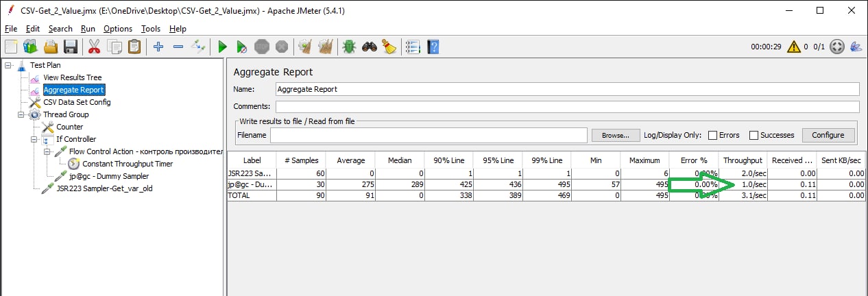Create a new test plan via toolbar
Image resolution: width=868 pixels, height=296 pixels.
coord(11,47)
